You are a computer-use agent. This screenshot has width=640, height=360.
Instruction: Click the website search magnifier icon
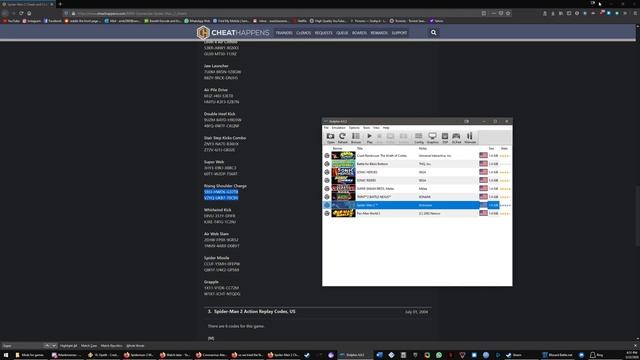tap(433, 33)
